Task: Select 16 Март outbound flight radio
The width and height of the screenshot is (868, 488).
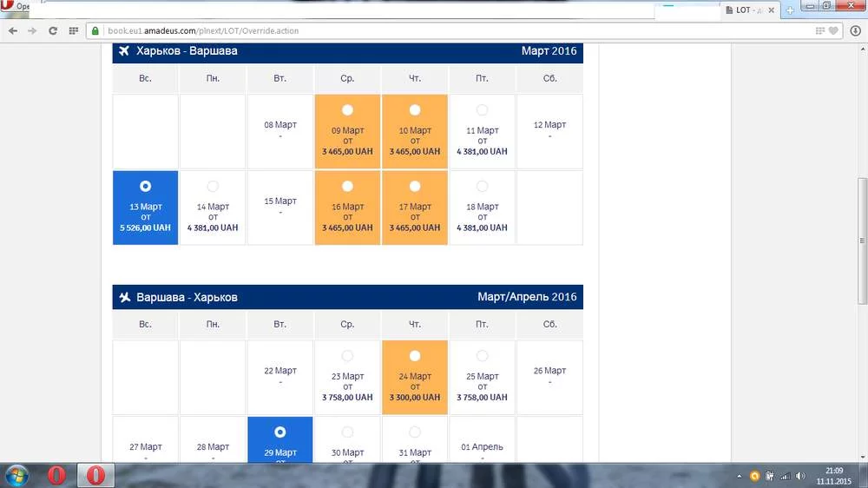Action: [x=347, y=186]
